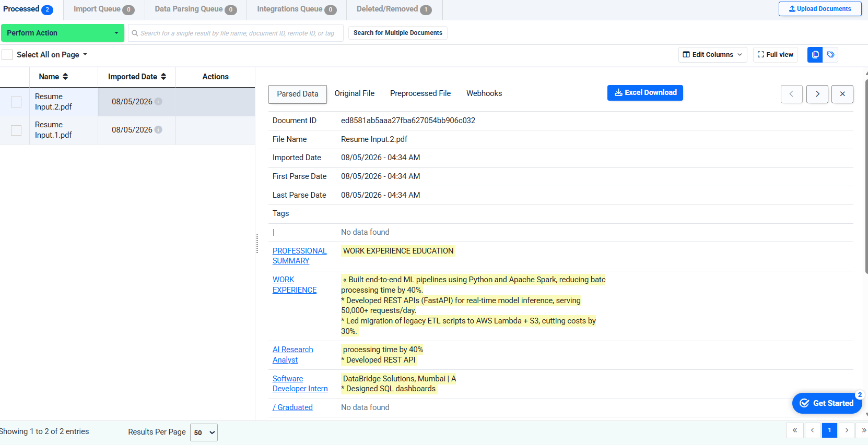Open the Get Started widget
Viewport: 868px width, 445px height.
click(x=827, y=403)
